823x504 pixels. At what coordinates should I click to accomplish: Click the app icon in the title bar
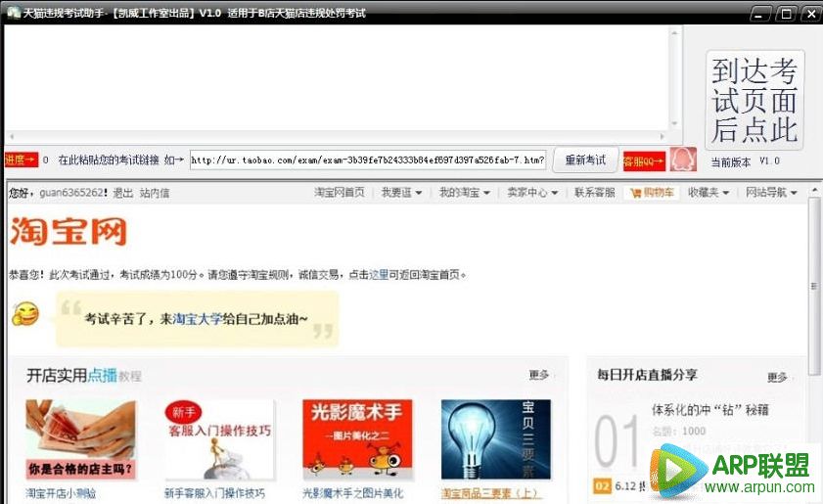pyautogui.click(x=14, y=12)
